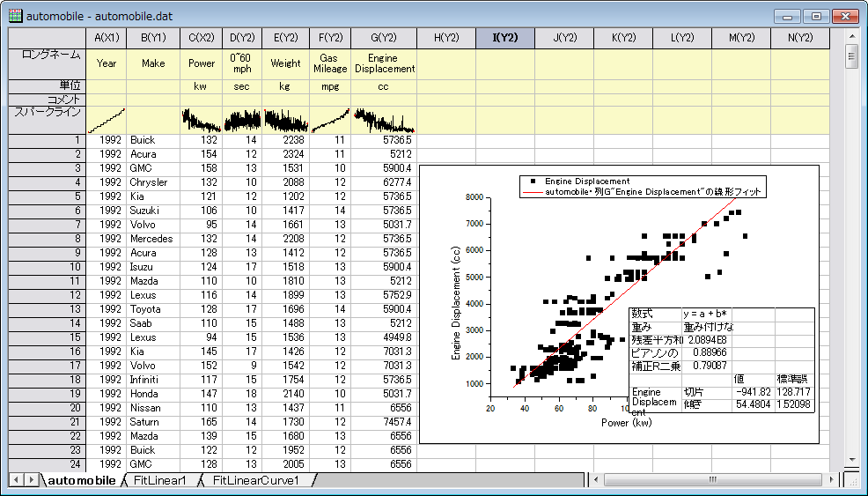The height and width of the screenshot is (496, 868).
Task: Open the FitLinear1 sheet tab
Action: click(x=160, y=480)
